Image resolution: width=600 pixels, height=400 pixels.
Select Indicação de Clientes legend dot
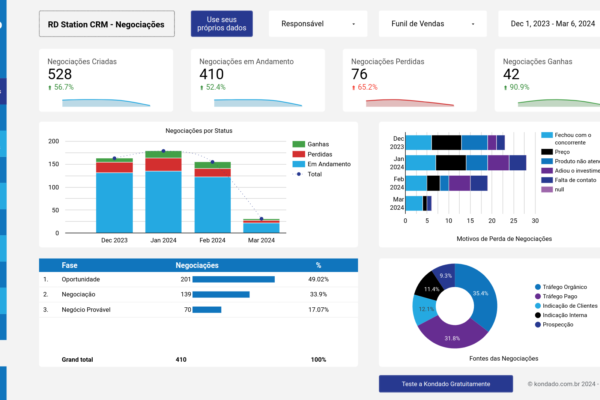(538, 306)
